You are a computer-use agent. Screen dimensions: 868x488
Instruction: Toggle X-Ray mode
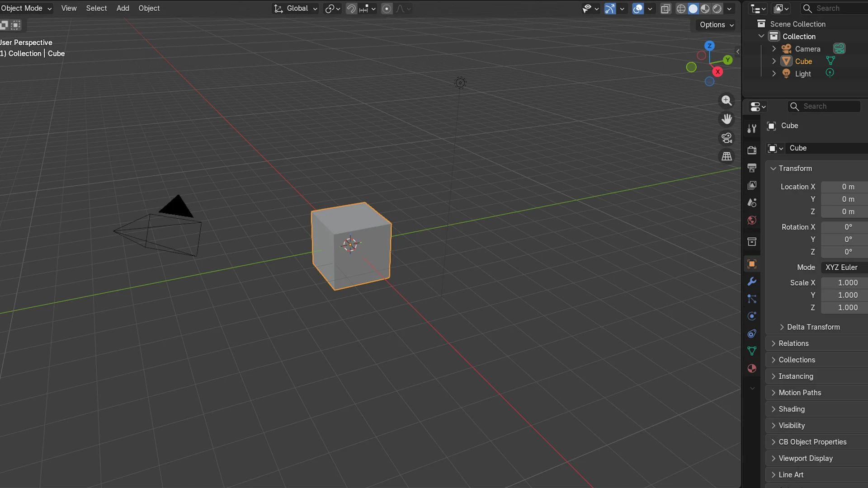pos(665,9)
